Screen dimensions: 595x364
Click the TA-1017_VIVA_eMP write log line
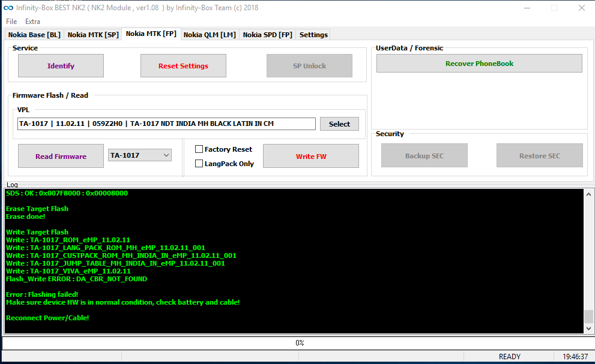coord(68,271)
